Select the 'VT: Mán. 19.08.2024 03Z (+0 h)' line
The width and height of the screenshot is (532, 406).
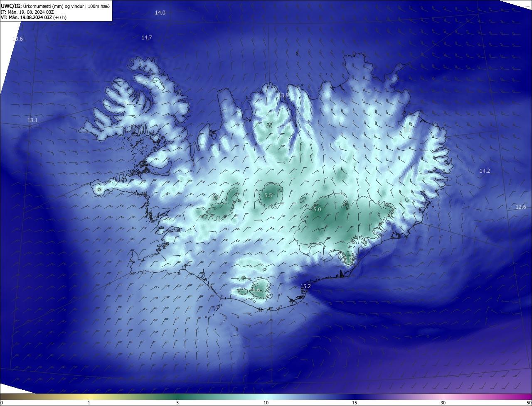tap(34, 17)
